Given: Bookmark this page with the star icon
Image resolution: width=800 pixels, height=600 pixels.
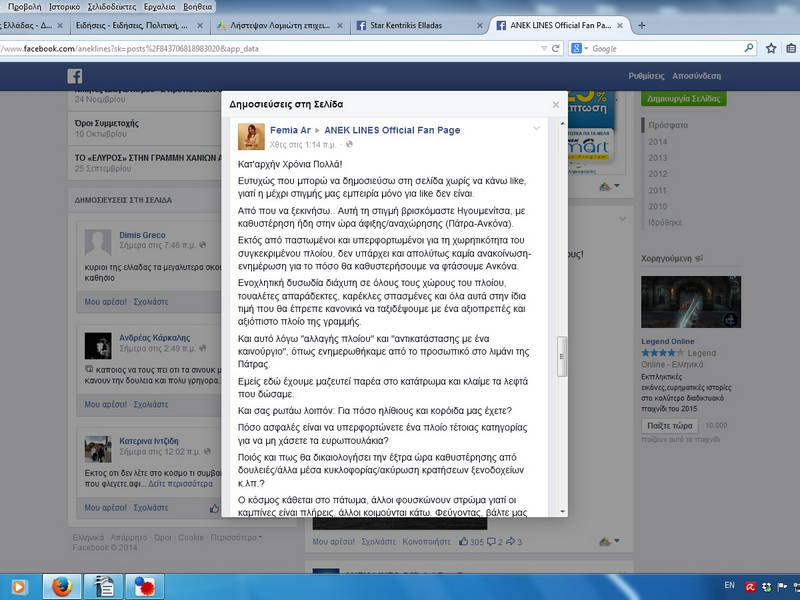Looking at the screenshot, I should click(771, 48).
